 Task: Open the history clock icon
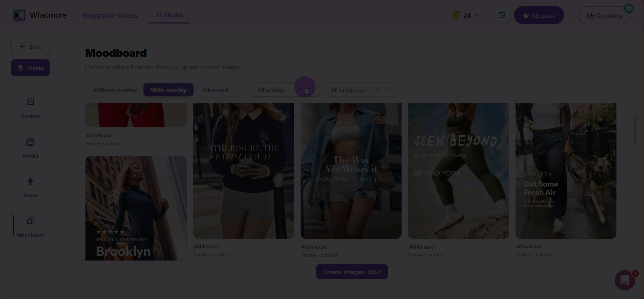(x=502, y=15)
